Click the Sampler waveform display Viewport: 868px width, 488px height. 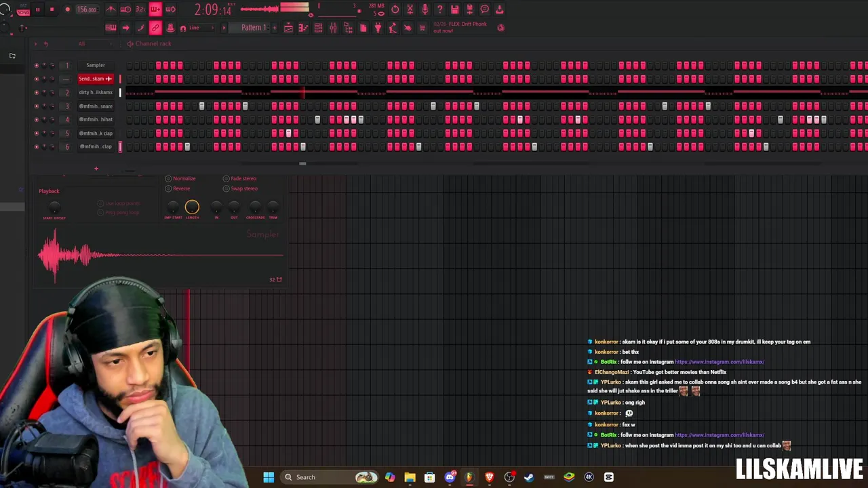[161, 256]
